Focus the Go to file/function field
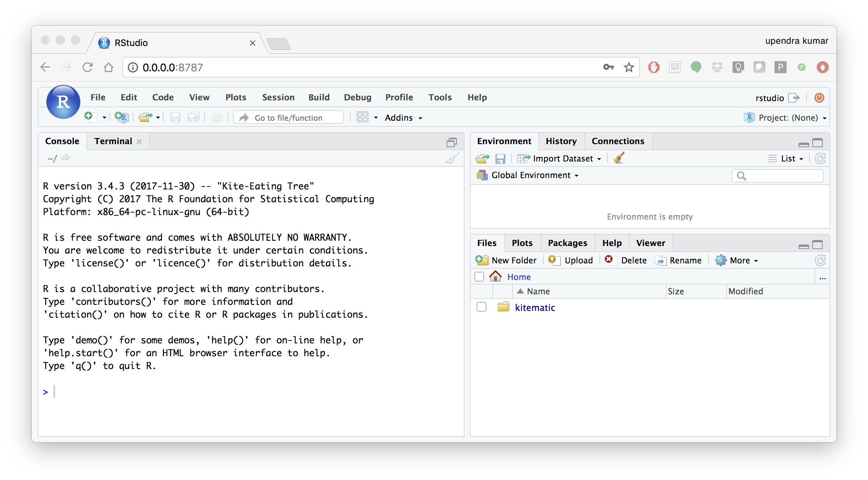Screen dimensions: 868x480 pos(288,118)
